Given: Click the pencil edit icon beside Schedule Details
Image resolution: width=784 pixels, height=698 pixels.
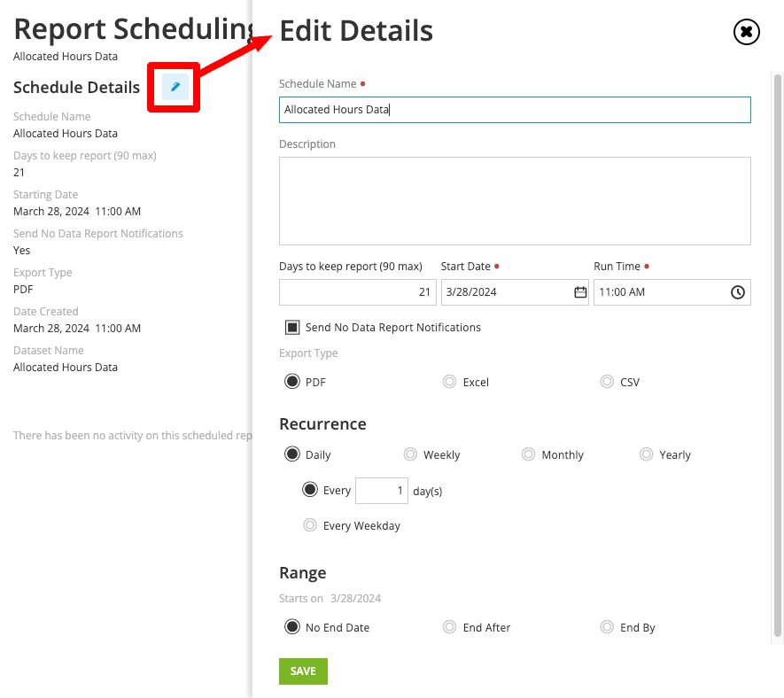Looking at the screenshot, I should click(175, 87).
